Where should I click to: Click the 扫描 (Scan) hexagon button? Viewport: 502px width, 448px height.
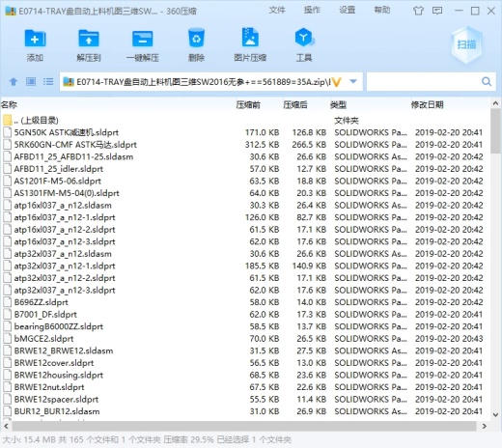pyautogui.click(x=466, y=44)
